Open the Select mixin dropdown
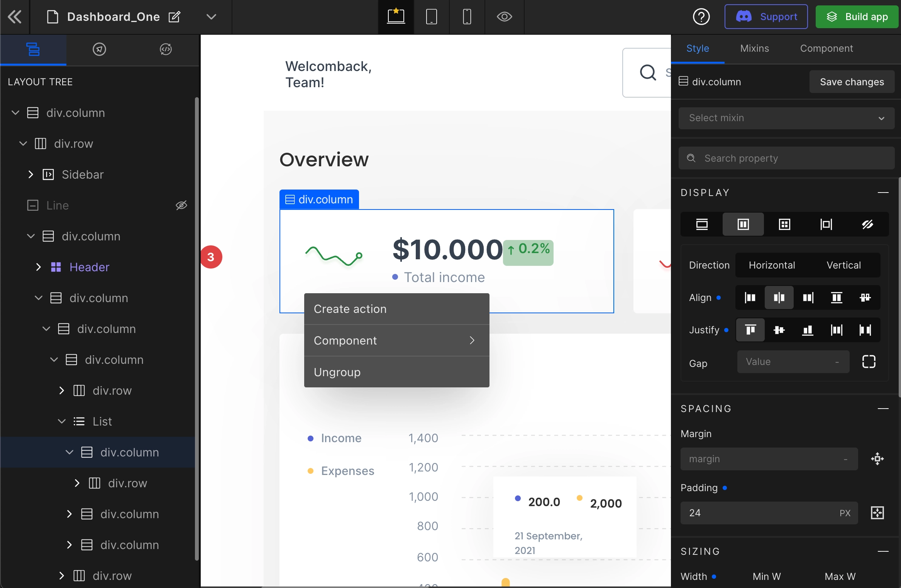 (x=786, y=118)
